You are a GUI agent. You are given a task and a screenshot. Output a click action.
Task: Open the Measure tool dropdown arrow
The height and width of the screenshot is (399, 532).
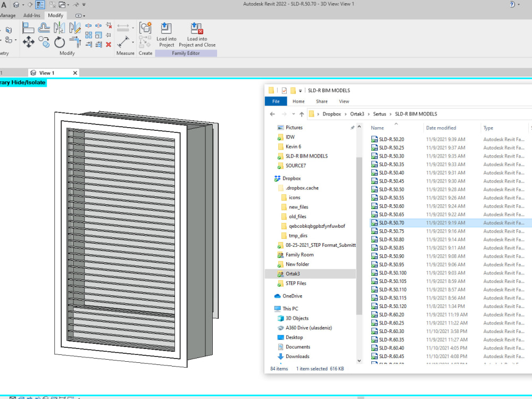click(x=132, y=26)
